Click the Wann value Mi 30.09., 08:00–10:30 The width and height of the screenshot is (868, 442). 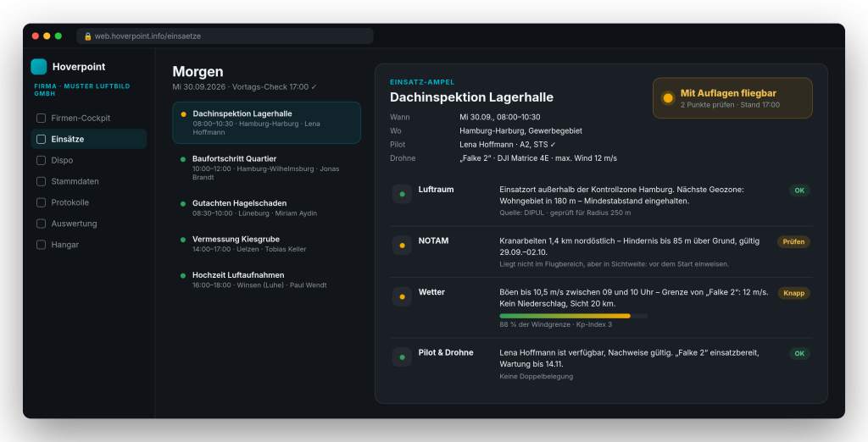coord(500,118)
